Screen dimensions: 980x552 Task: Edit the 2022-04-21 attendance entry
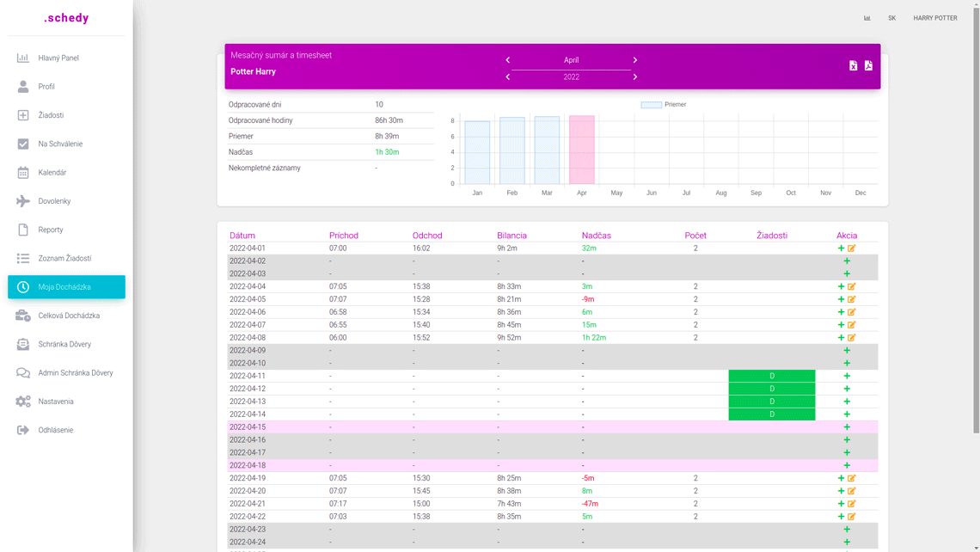point(852,504)
